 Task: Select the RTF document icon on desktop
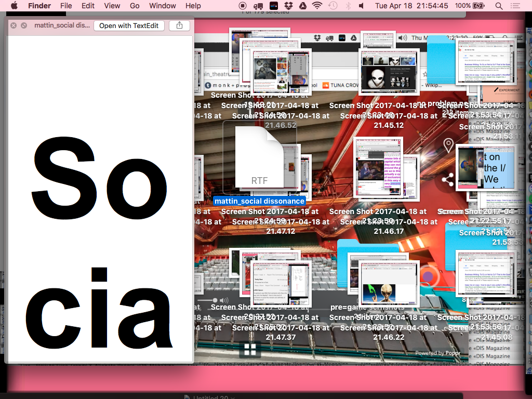pyautogui.click(x=260, y=157)
